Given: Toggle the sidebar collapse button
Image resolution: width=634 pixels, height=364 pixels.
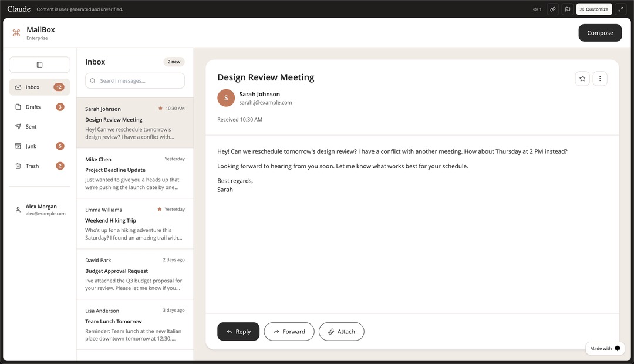Looking at the screenshot, I should [x=40, y=65].
